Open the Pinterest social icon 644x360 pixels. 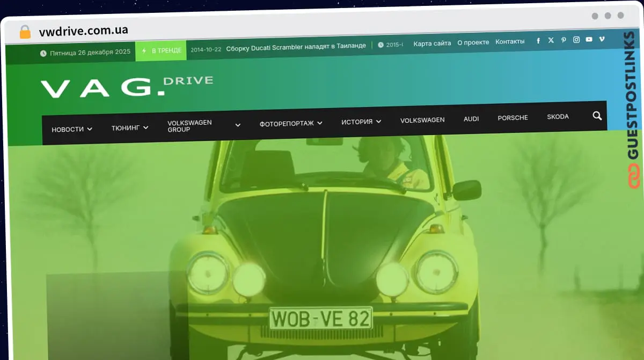563,40
